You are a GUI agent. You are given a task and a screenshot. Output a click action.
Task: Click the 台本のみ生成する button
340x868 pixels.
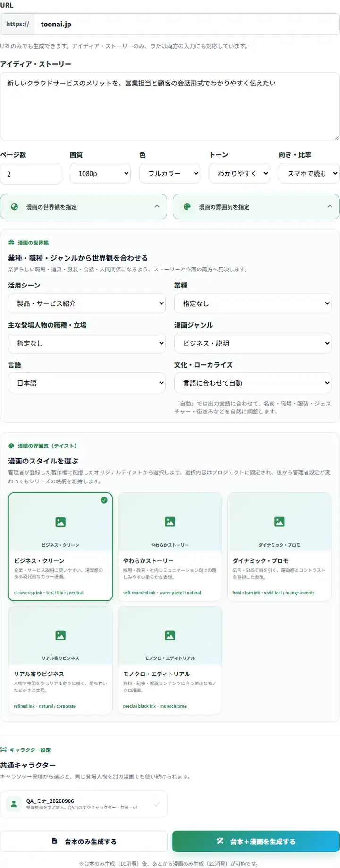84,841
